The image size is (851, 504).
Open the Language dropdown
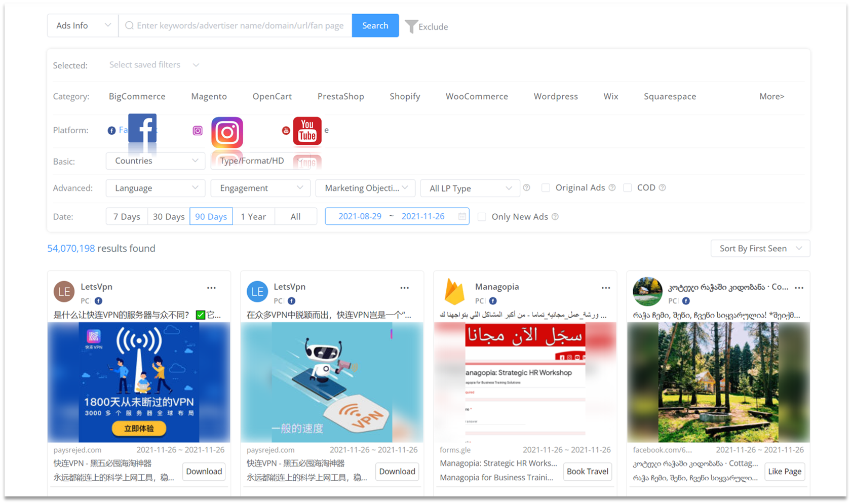tap(156, 188)
